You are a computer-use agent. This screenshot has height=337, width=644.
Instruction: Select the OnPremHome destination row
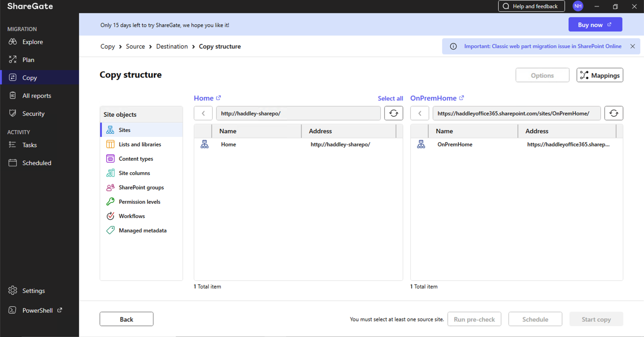(x=516, y=145)
